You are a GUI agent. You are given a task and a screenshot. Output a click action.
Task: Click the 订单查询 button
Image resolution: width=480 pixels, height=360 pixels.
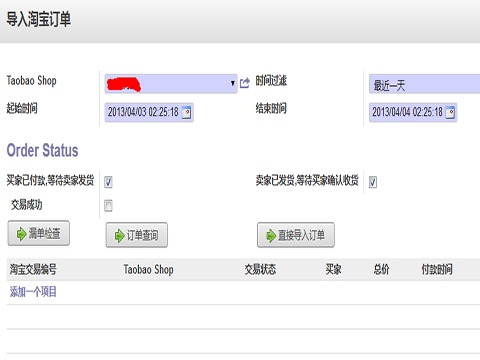137,235
